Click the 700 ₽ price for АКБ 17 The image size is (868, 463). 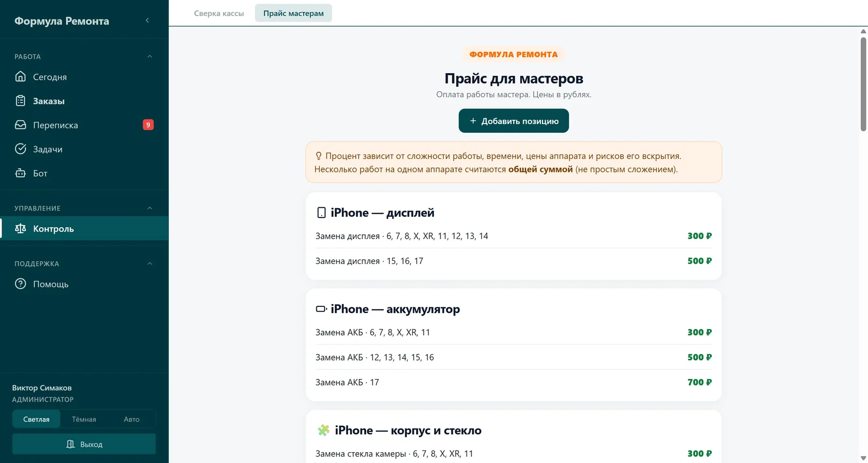pyautogui.click(x=699, y=382)
